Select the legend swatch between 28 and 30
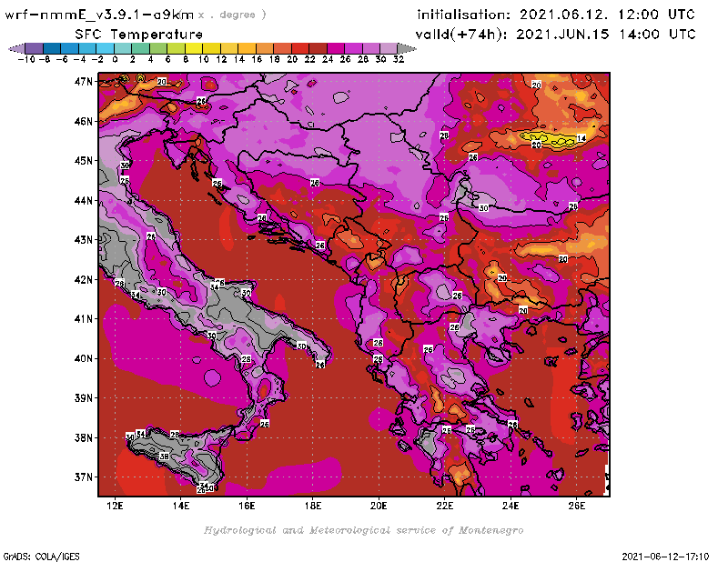This screenshot has height=562, width=728. click(x=371, y=49)
